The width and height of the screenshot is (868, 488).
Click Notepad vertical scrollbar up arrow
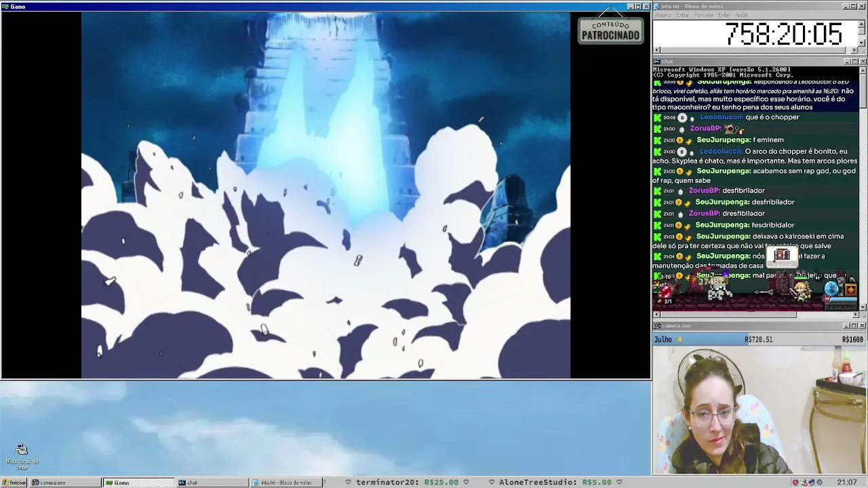862,24
